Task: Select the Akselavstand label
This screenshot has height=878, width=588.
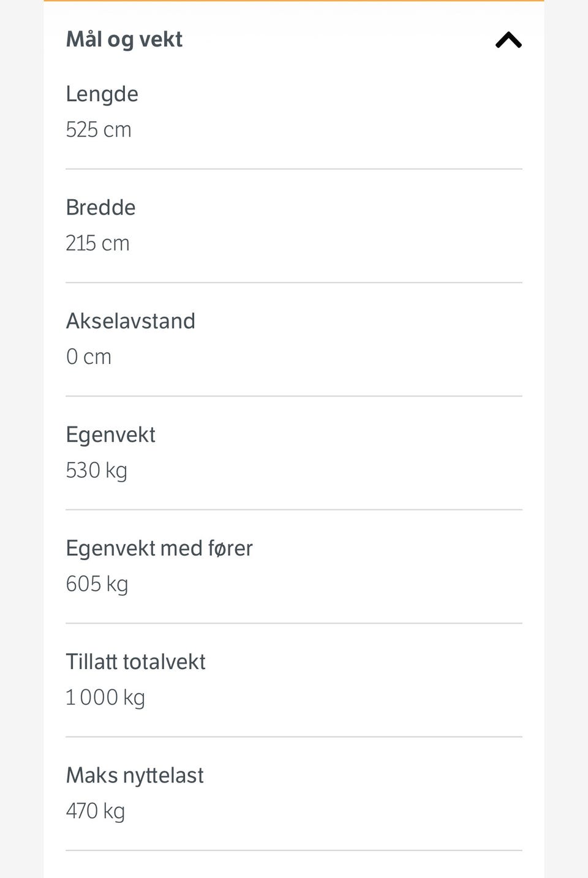Action: (x=130, y=321)
